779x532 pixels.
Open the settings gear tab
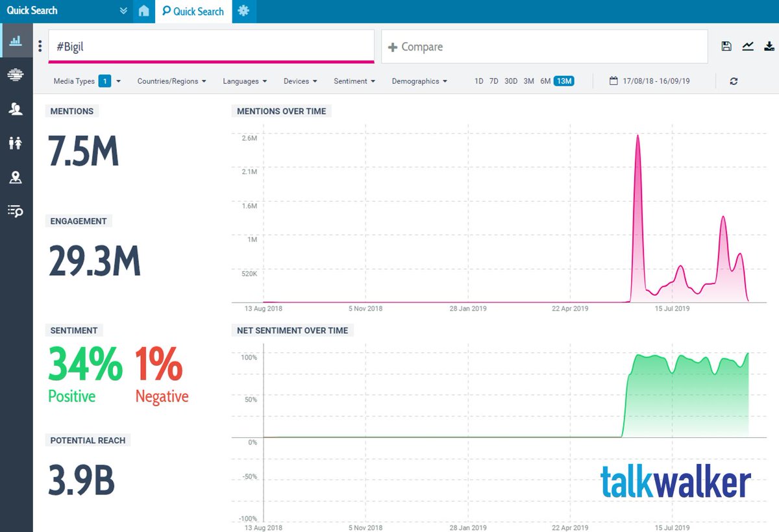click(x=243, y=11)
